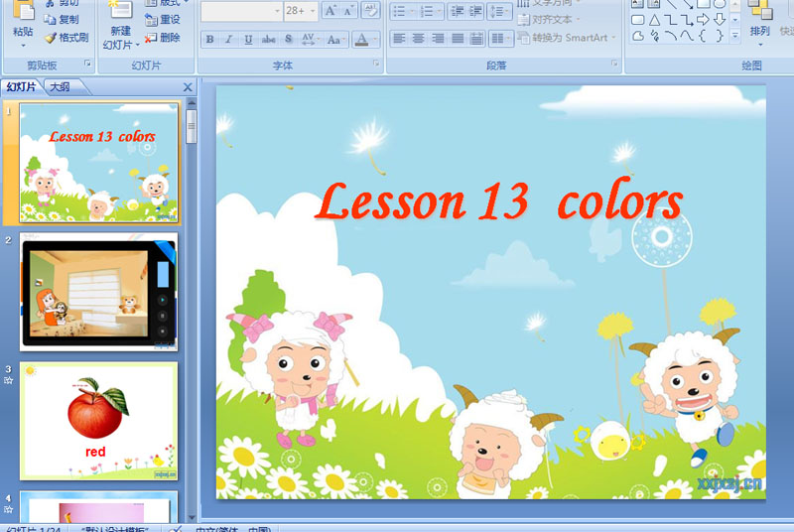Image resolution: width=794 pixels, height=532 pixels.
Task: Click the bullet list icon
Action: 399,11
